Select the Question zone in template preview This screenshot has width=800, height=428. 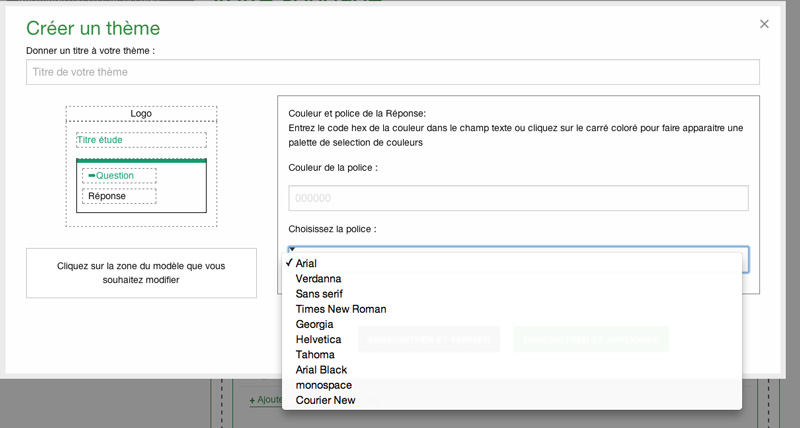(119, 176)
